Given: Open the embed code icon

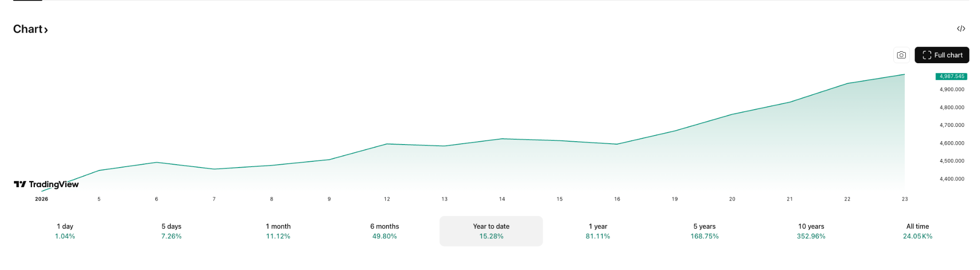Looking at the screenshot, I should (961, 29).
